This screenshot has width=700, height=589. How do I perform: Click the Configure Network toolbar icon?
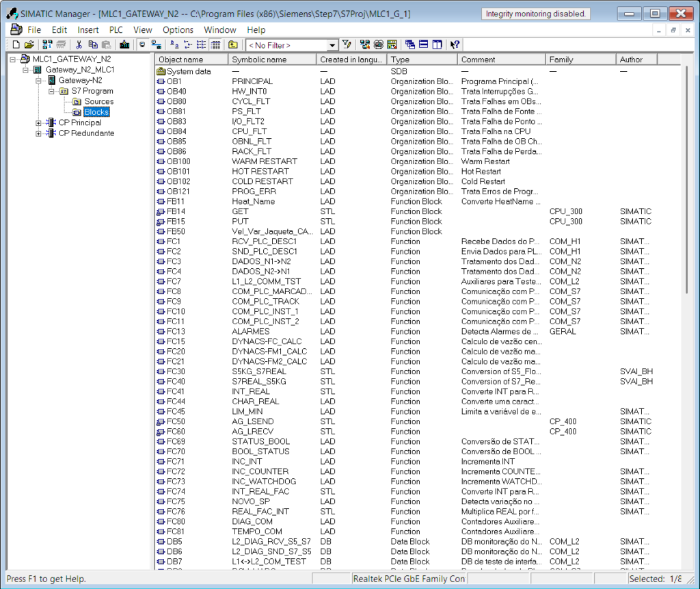365,44
